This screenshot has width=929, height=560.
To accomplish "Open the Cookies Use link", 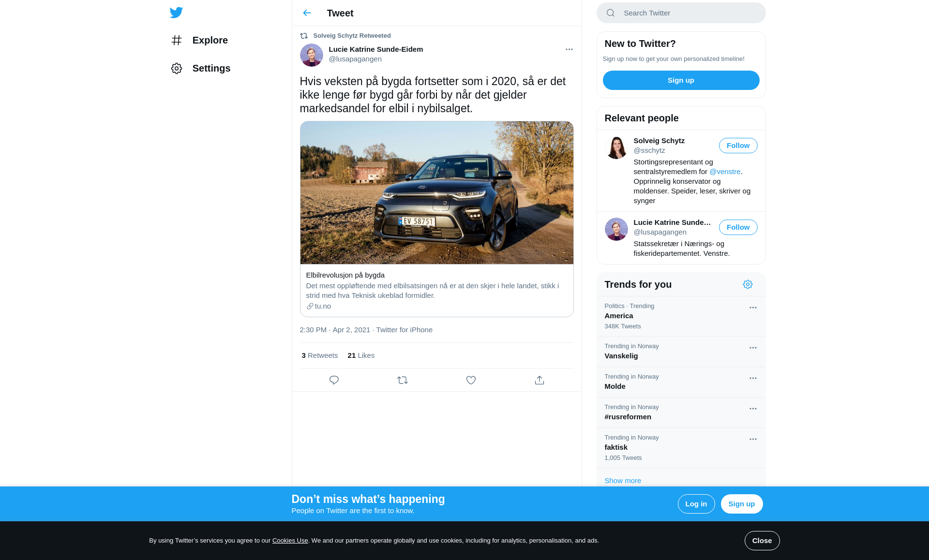I will (290, 541).
